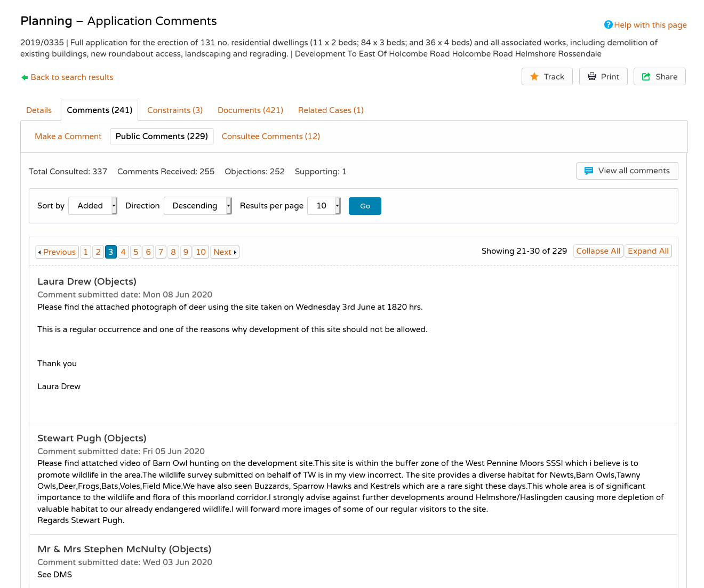Screen dimensions: 704x588
Task: Open the Make a Comment tab
Action: [x=68, y=136]
